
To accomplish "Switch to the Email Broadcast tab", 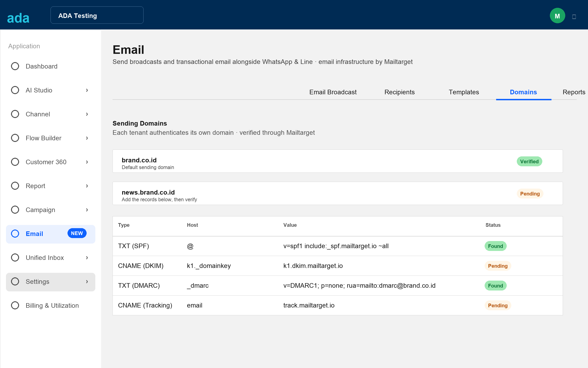I will point(333,92).
